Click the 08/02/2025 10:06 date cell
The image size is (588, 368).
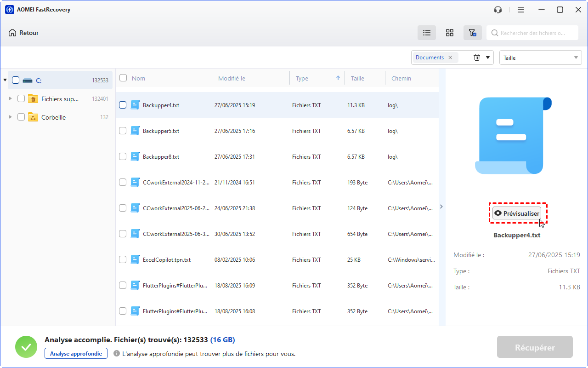(x=235, y=260)
